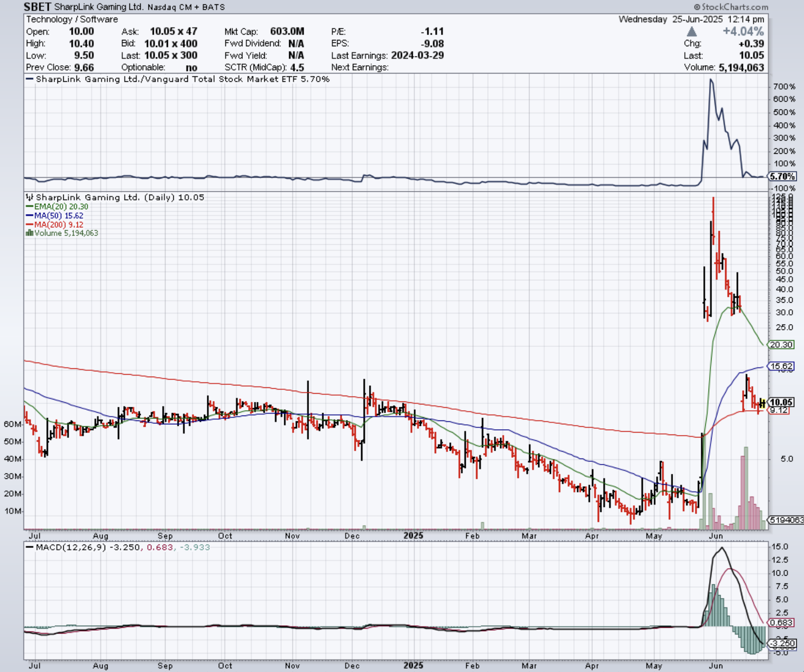Viewport: 804px width, 672px height.
Task: Click the Last quote 10.05 x 300
Action: (x=171, y=55)
